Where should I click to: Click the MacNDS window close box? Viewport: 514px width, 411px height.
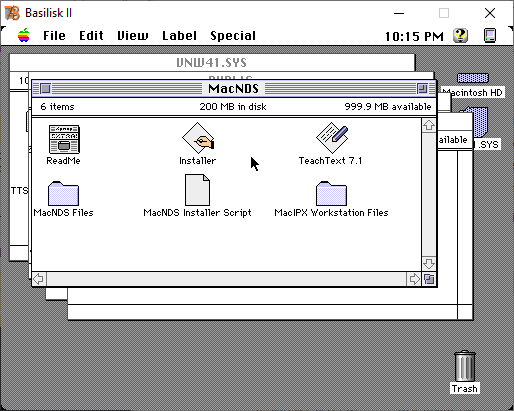[46, 89]
